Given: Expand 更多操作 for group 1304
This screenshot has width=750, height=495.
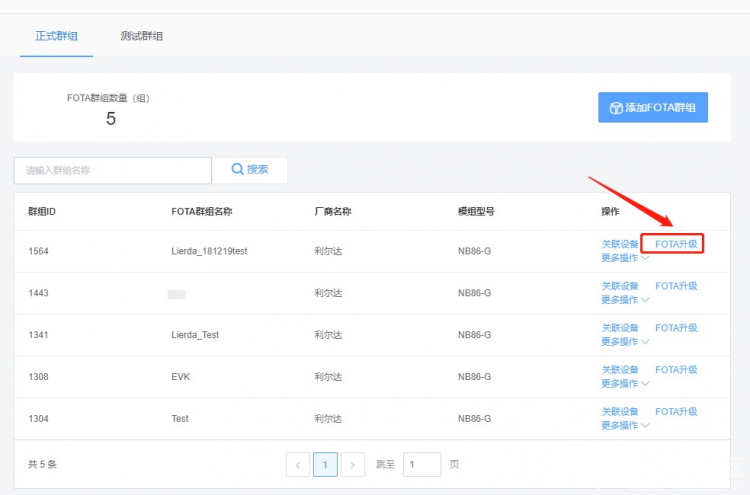Looking at the screenshot, I should tap(625, 425).
